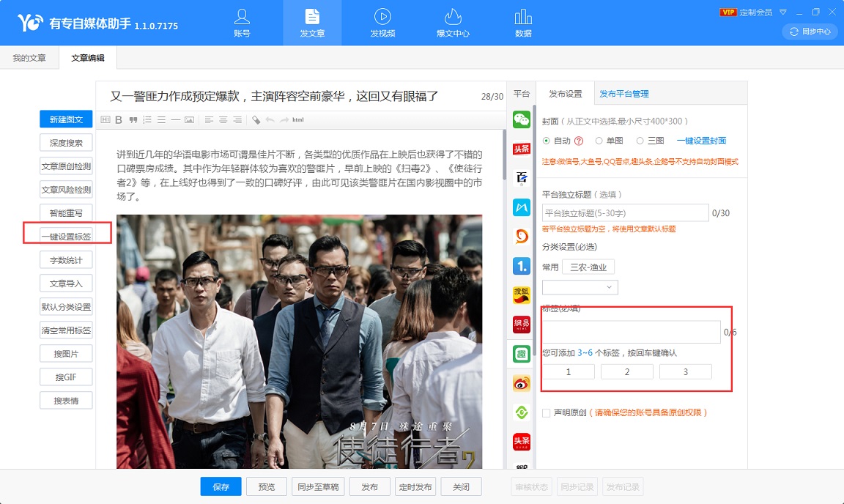844x504 pixels.
Task: Click into the 平台独立标题 input field
Action: tap(626, 212)
